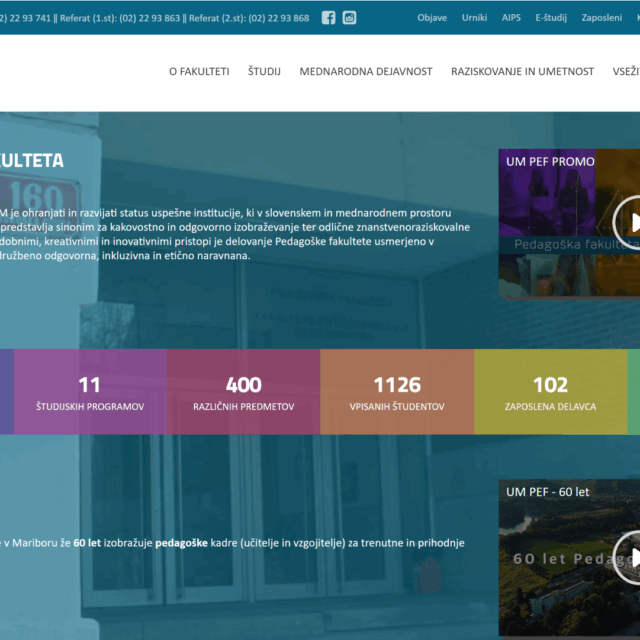Click the 1126 vpisanih študentov tile
640x640 pixels.
click(x=397, y=393)
